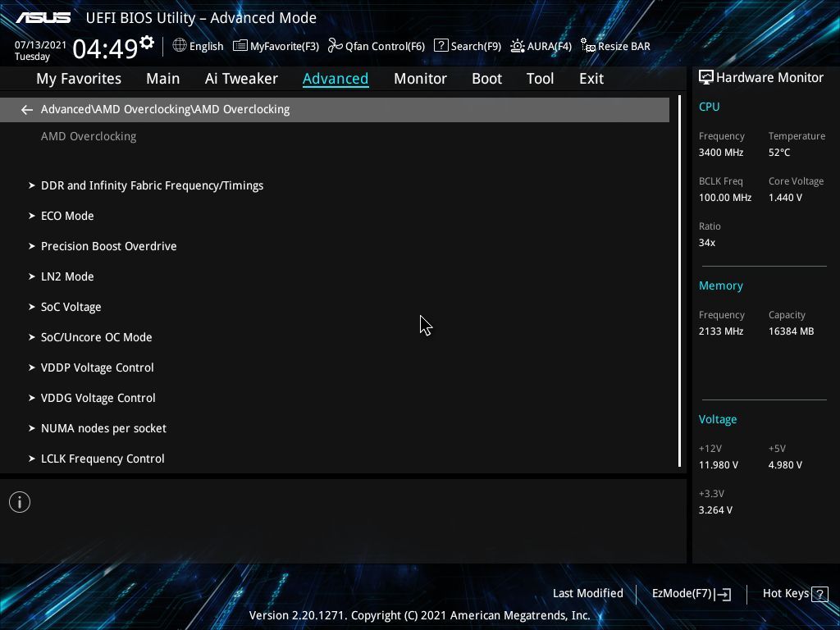Toggle Resize BAR icon
Image resolution: width=840 pixels, height=630 pixels.
588,46
